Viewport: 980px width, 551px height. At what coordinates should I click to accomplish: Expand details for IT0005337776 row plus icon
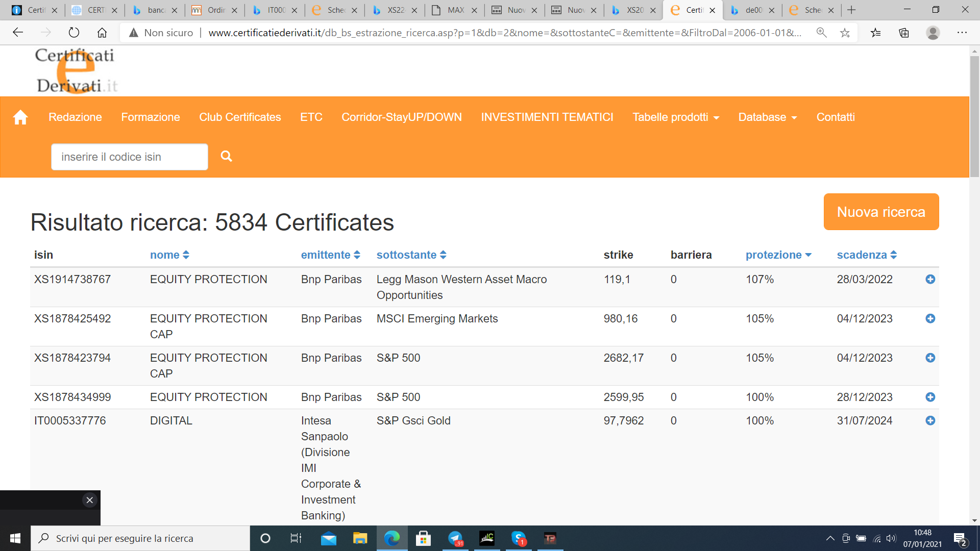point(930,420)
